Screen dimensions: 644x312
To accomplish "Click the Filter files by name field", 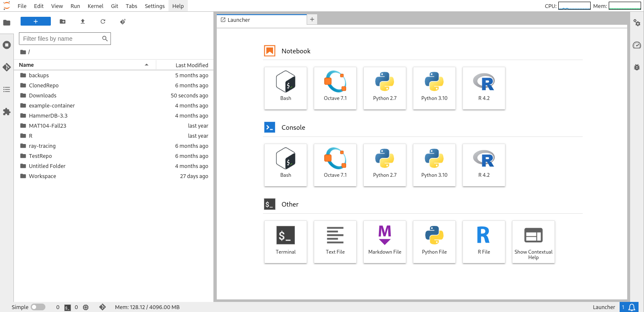I will pos(65,39).
